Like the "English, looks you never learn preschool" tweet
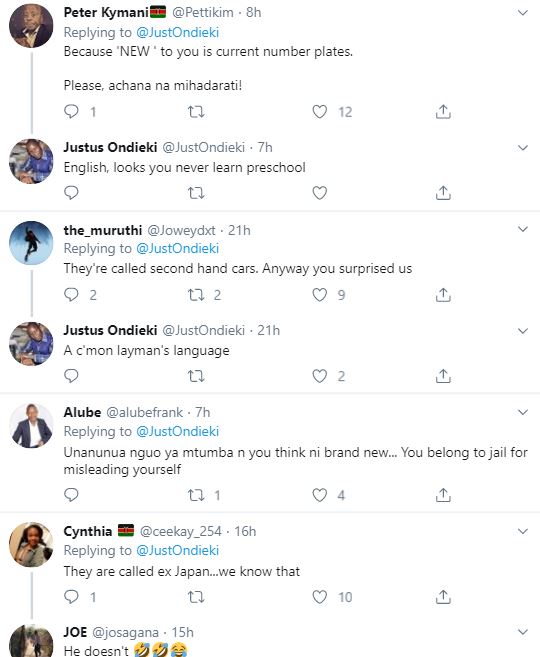Viewport: 540px width, 657px height. 320,193
